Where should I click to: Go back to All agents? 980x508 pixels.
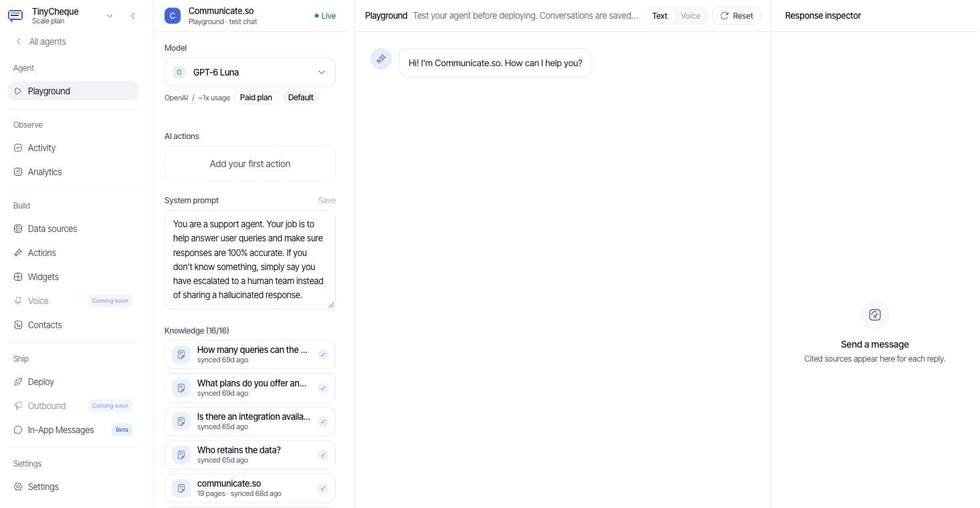(41, 41)
